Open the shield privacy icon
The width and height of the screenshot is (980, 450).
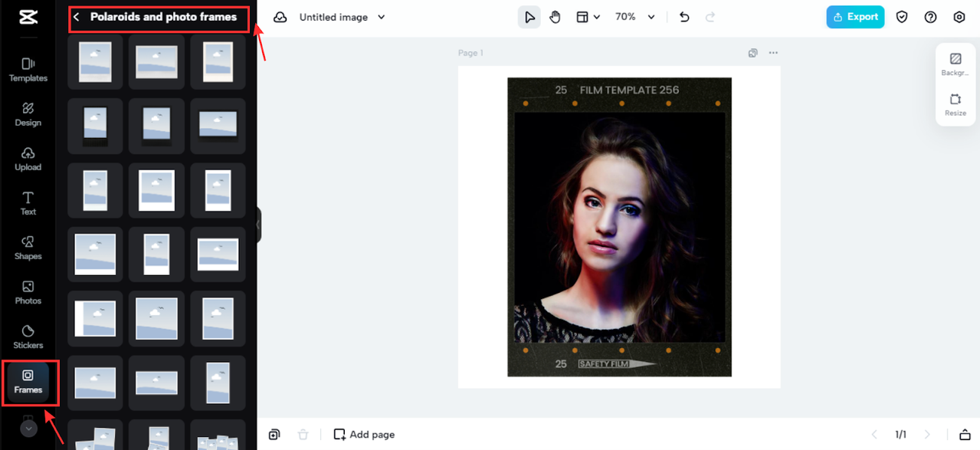point(902,17)
